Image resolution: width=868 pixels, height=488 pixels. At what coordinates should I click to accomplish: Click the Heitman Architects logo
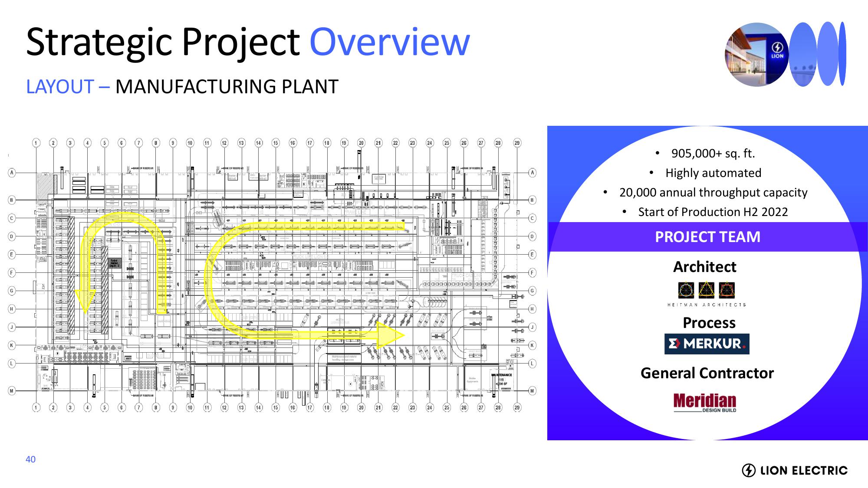(x=707, y=295)
